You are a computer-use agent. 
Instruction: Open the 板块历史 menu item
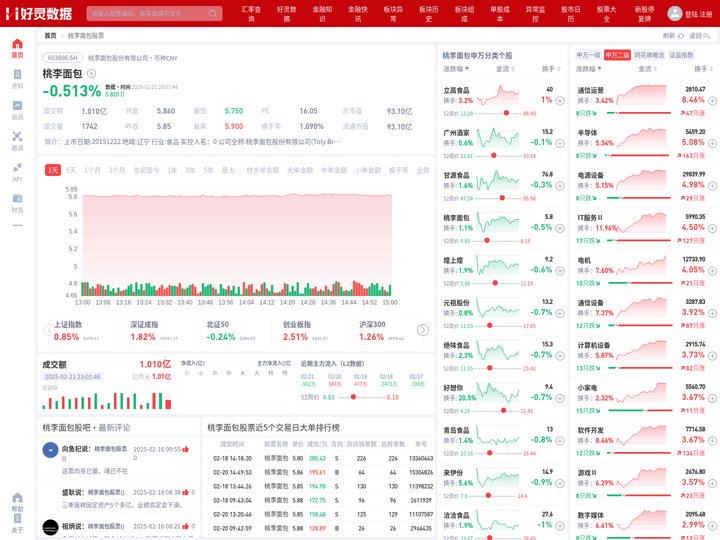(x=428, y=14)
